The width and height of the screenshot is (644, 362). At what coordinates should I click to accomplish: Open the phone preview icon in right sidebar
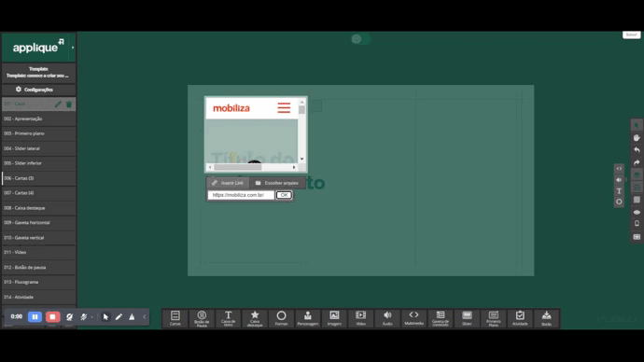tap(637, 224)
